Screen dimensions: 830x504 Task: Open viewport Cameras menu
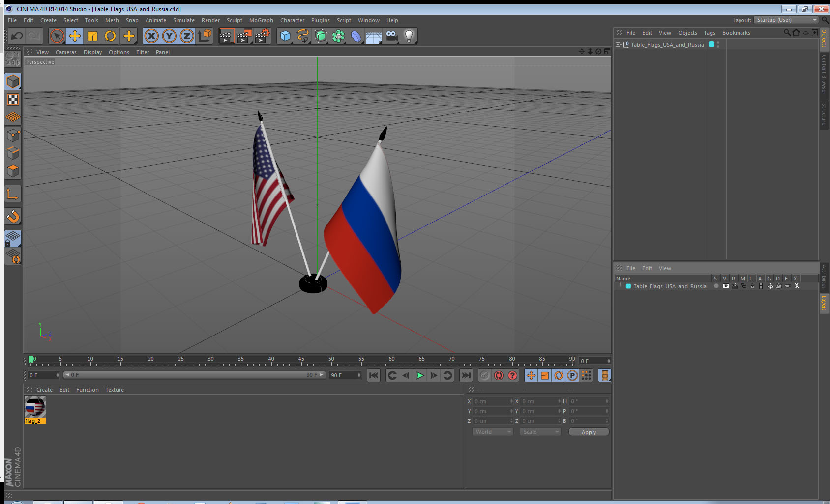click(x=66, y=52)
